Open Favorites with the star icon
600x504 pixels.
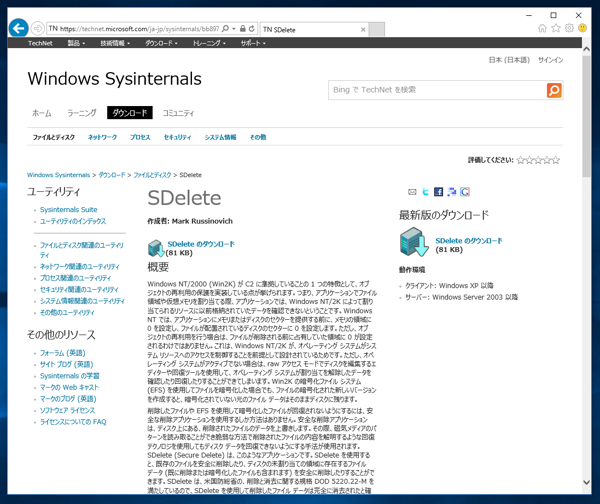click(x=556, y=28)
